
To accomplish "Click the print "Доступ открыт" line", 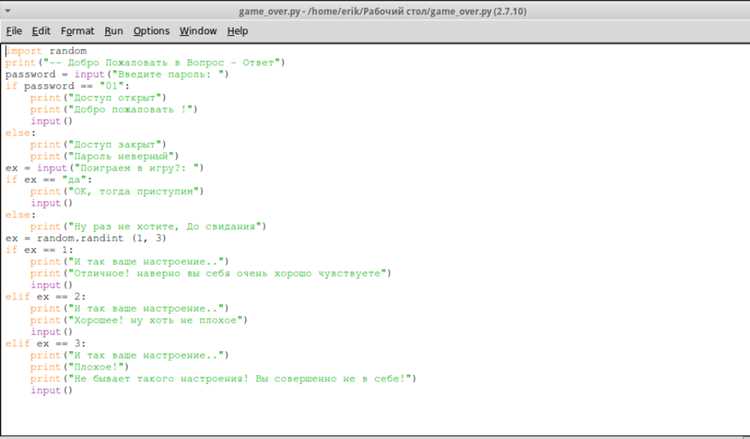I will (x=98, y=98).
